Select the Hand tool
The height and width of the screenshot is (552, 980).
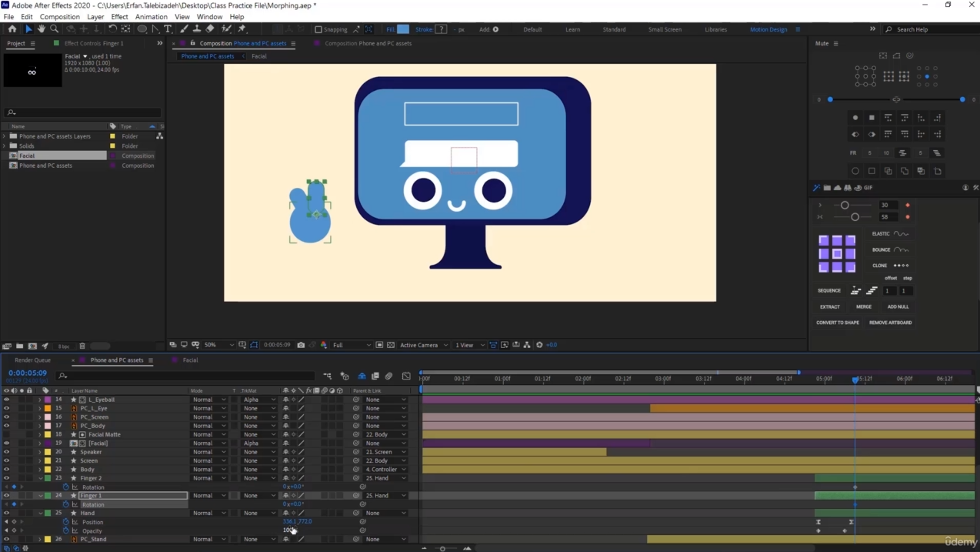[42, 29]
